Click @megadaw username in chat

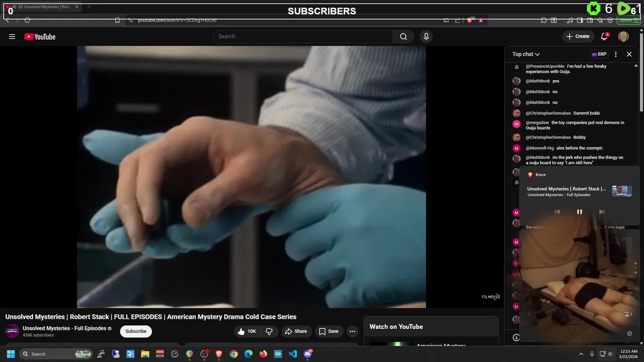point(537,123)
